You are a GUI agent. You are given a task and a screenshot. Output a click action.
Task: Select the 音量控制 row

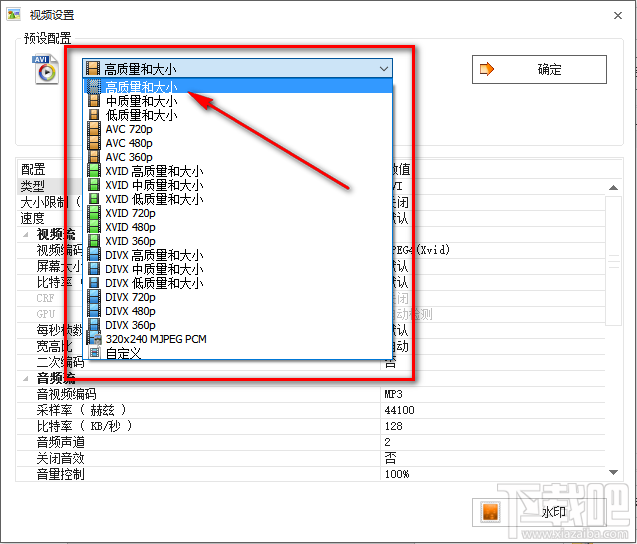tap(311, 474)
